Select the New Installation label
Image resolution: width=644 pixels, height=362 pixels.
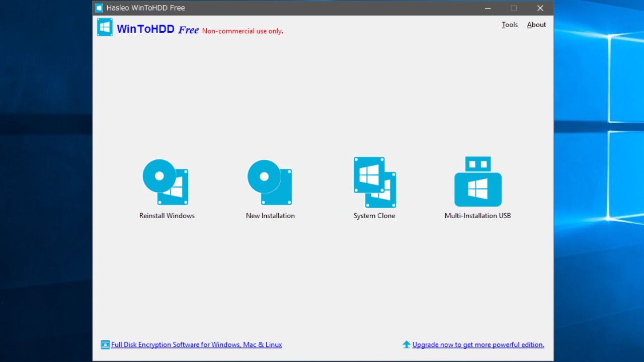(x=270, y=216)
